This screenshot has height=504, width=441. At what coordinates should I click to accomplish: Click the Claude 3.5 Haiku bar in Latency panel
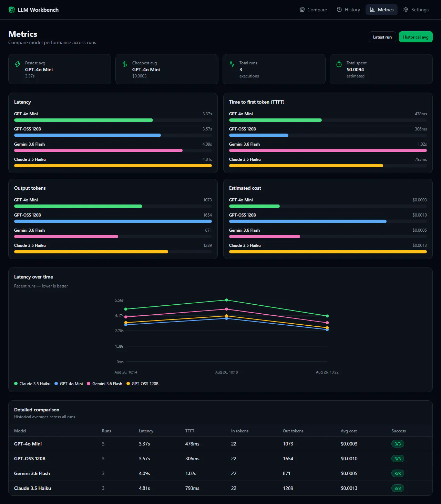tap(113, 166)
